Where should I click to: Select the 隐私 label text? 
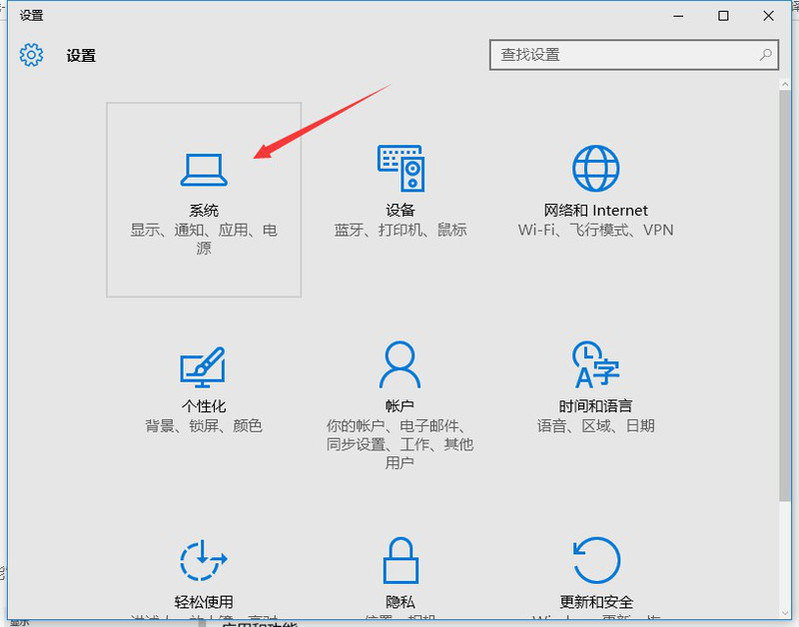coord(401,602)
